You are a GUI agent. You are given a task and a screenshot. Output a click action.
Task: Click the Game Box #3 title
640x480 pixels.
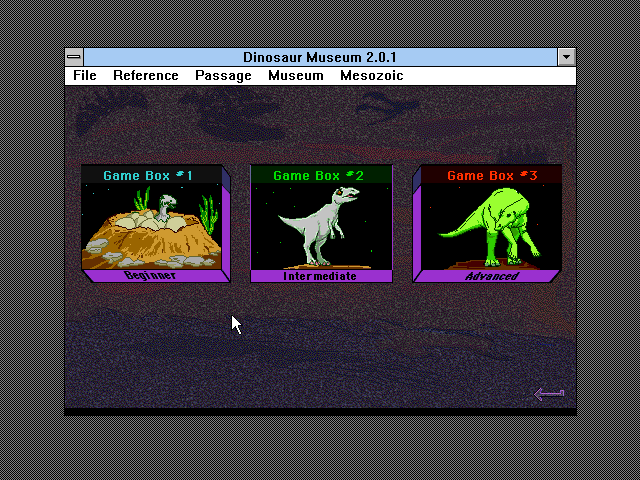tap(492, 176)
